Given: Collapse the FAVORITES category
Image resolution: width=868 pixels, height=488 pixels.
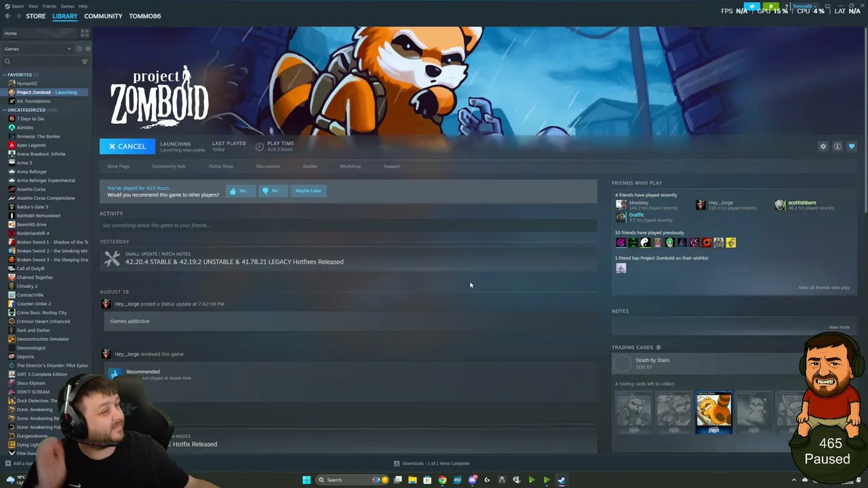Looking at the screenshot, I should tap(4, 75).
